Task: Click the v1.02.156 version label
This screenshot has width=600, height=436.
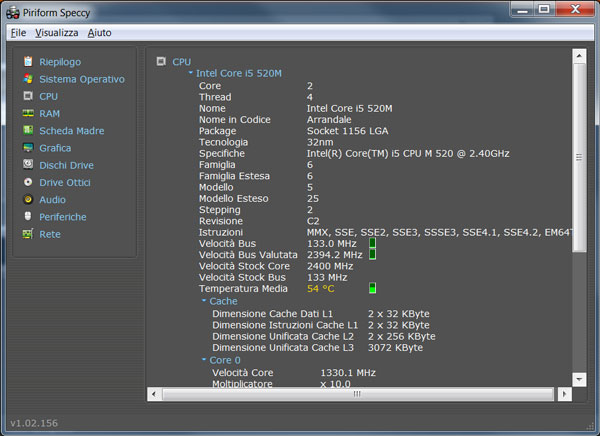Action: pos(34,423)
